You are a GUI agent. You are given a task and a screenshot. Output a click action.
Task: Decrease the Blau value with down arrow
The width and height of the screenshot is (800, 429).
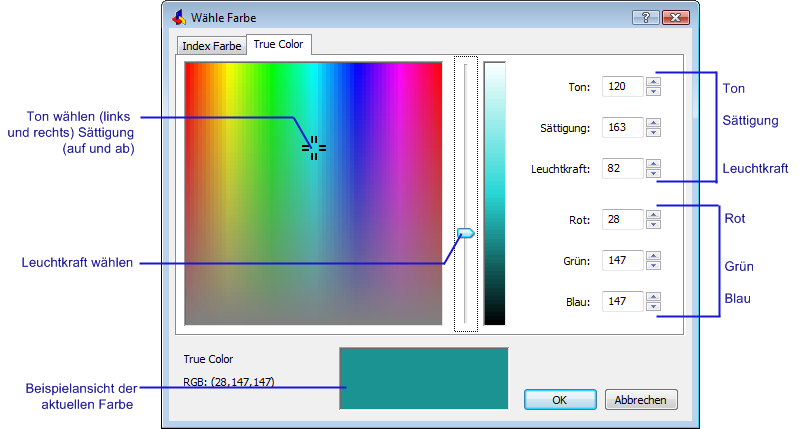[653, 307]
